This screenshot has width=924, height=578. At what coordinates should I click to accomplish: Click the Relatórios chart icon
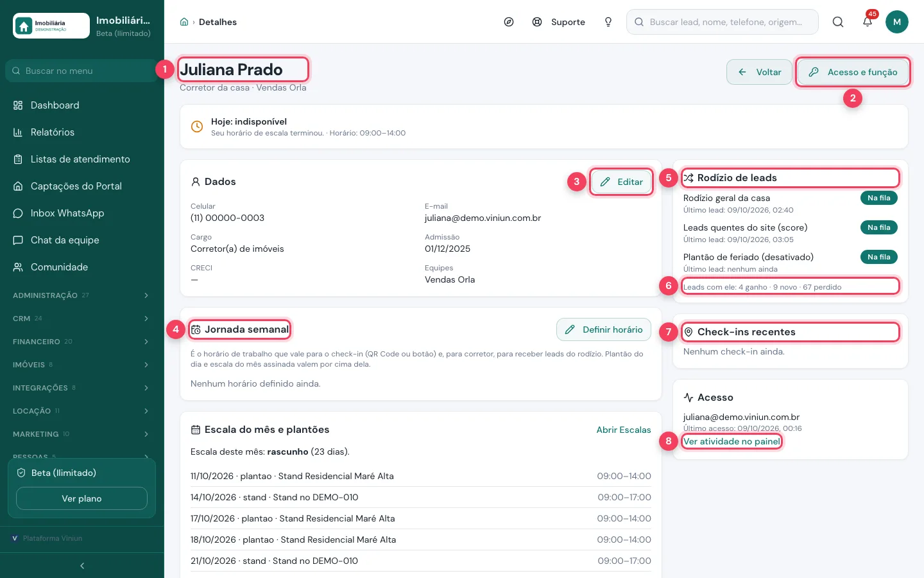(18, 132)
